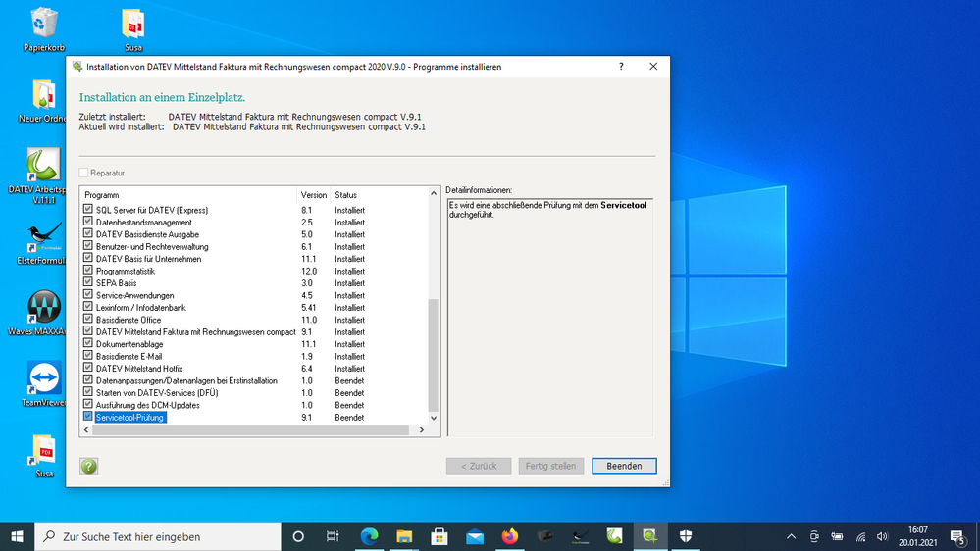
Task: Open the notification center icon
Action: click(957, 536)
